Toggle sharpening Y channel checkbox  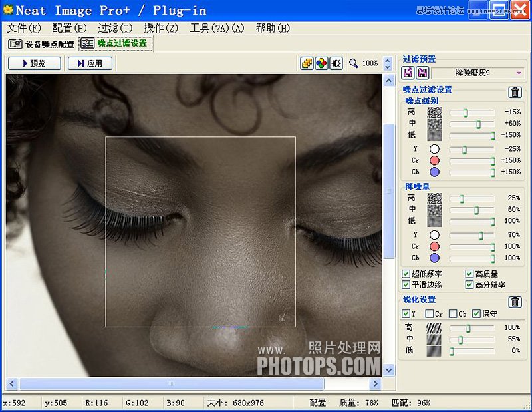pos(406,314)
